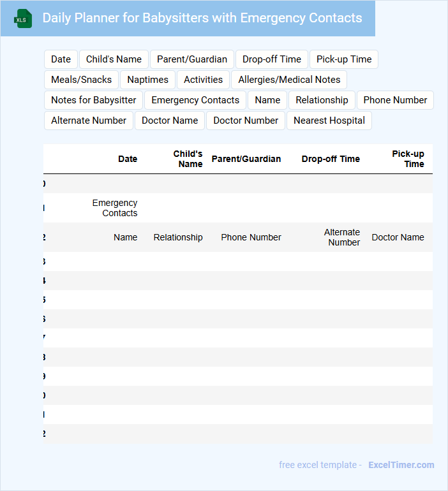
Task: Select the Alternate Number table cell
Action: tap(342, 237)
